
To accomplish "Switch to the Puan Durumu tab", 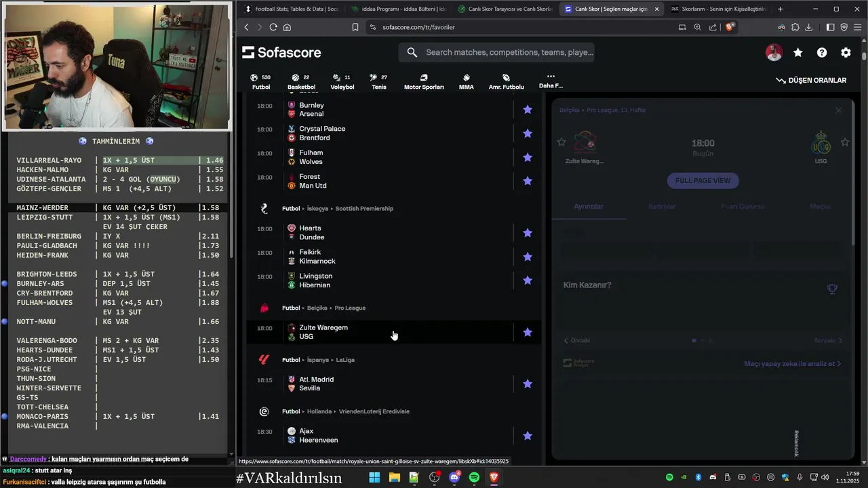I will pos(743,206).
